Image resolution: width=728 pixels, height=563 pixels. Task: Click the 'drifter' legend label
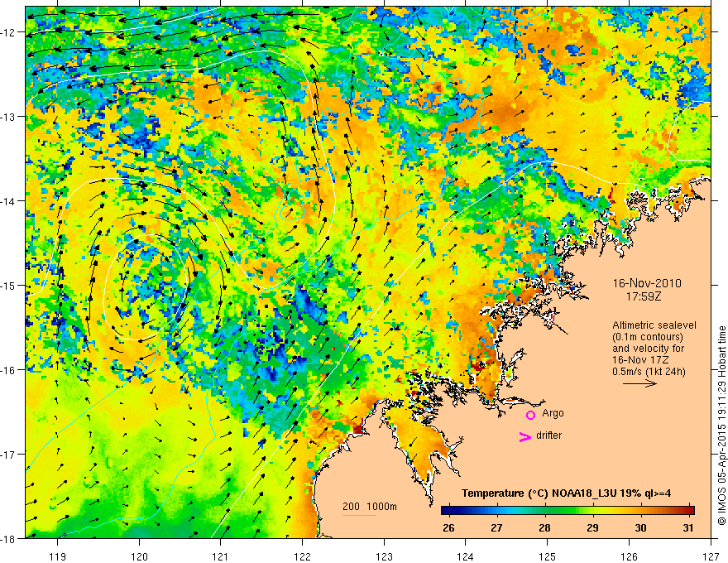tap(548, 435)
